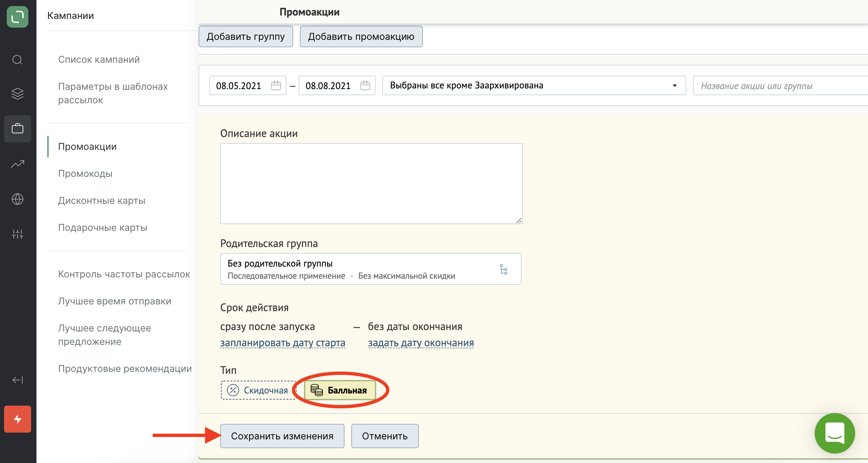
Task: Go to Промокоды section
Action: pyautogui.click(x=85, y=173)
